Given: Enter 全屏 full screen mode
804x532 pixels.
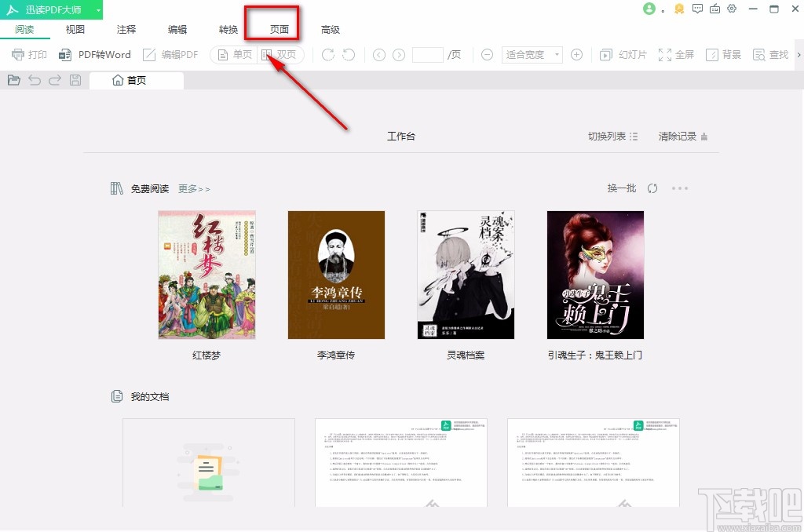Looking at the screenshot, I should click(675, 54).
